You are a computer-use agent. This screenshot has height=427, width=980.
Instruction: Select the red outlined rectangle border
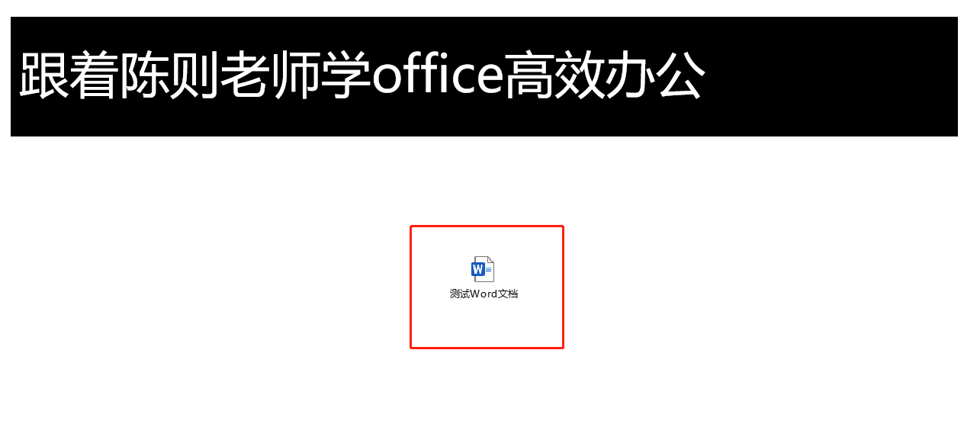[x=487, y=226]
